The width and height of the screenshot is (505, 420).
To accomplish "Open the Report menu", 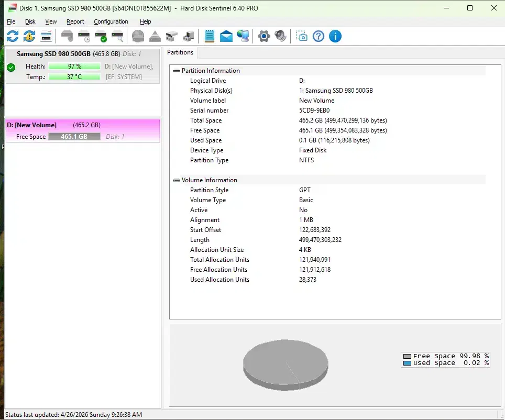I will tap(75, 21).
